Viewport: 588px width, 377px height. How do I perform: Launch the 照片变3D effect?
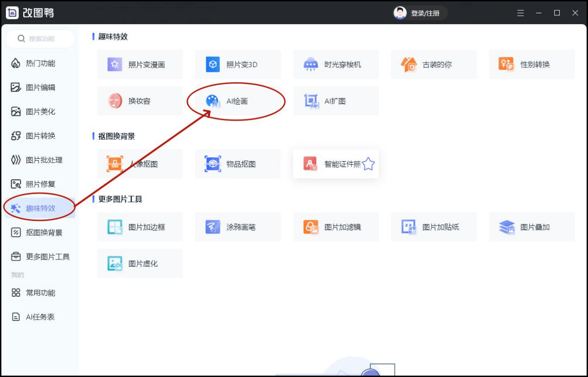pyautogui.click(x=237, y=65)
